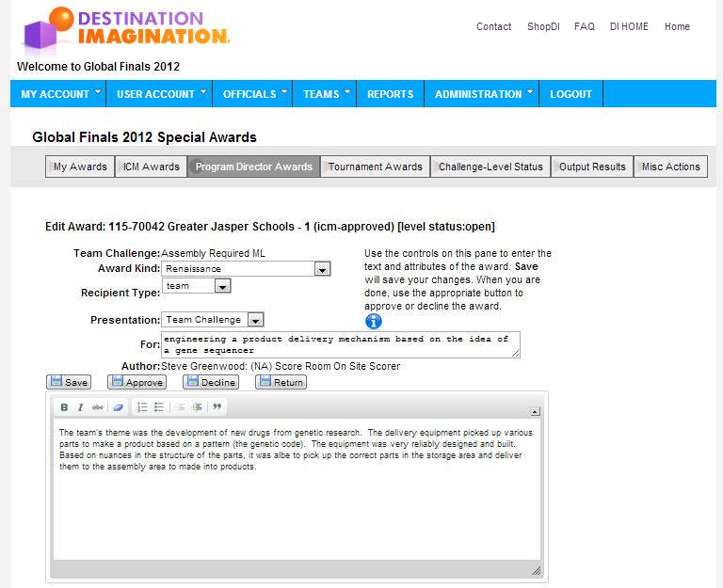The image size is (723, 588).
Task: Click the Edit Award heading text
Action: coord(270,227)
